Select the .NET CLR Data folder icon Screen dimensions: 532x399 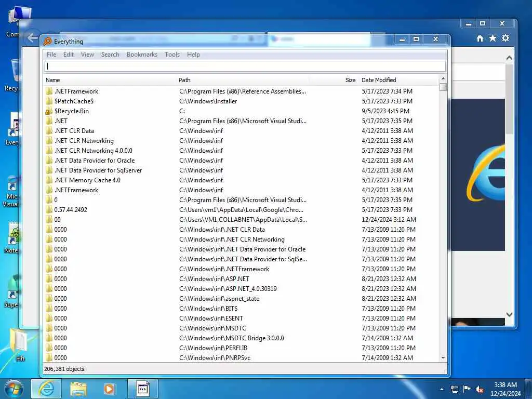tap(49, 131)
